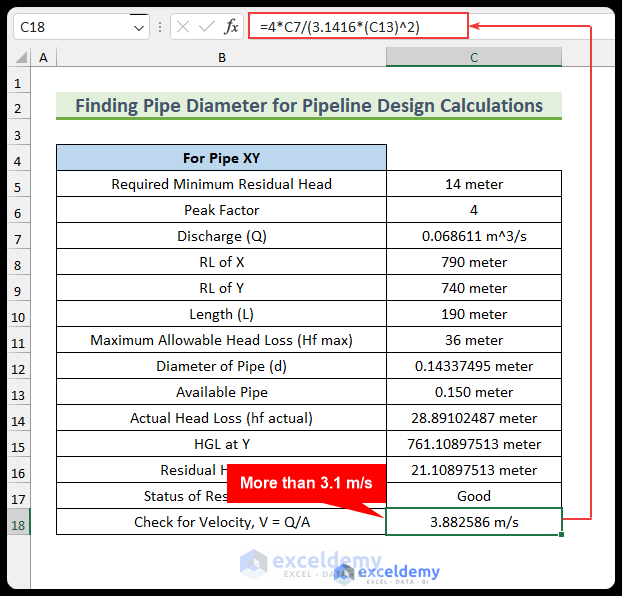Viewport: 622px width, 596px height.
Task: Select the 'RL of X' cell
Action: (221, 262)
